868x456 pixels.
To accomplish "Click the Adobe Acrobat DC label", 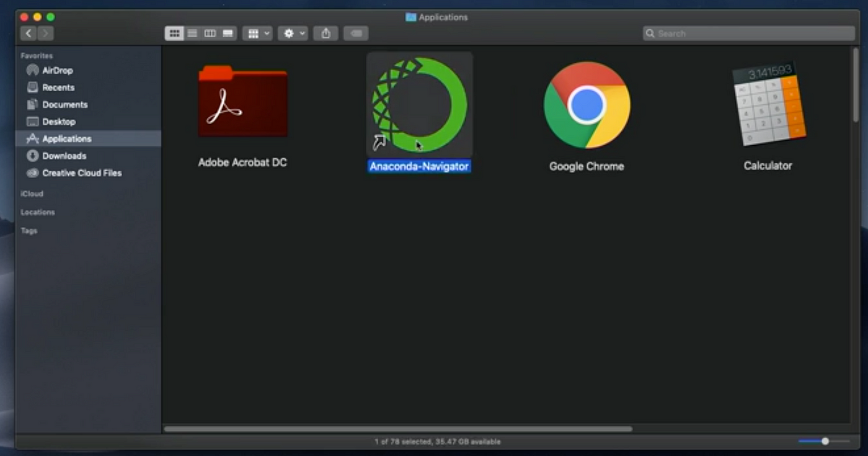I will coord(242,163).
